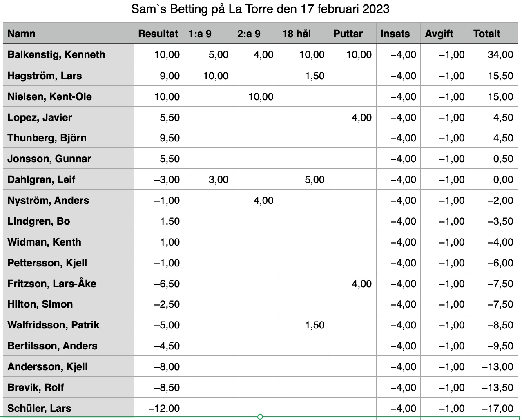The width and height of the screenshot is (522, 420).
Task: Select the Schüler, Lars name cell
Action: [x=68, y=408]
